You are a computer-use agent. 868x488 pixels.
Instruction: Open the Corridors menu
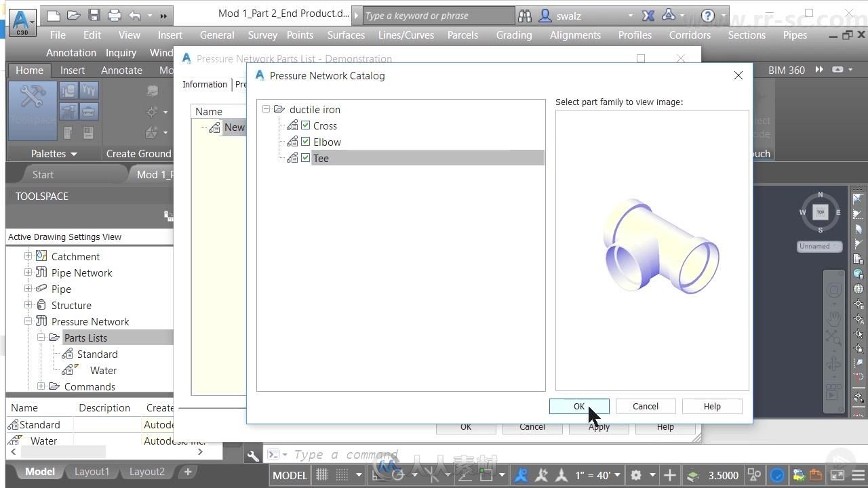(690, 35)
